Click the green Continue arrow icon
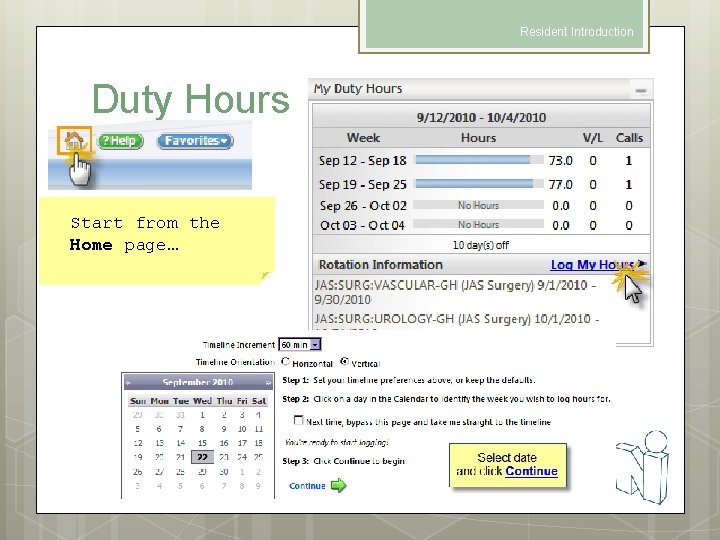 pos(338,485)
